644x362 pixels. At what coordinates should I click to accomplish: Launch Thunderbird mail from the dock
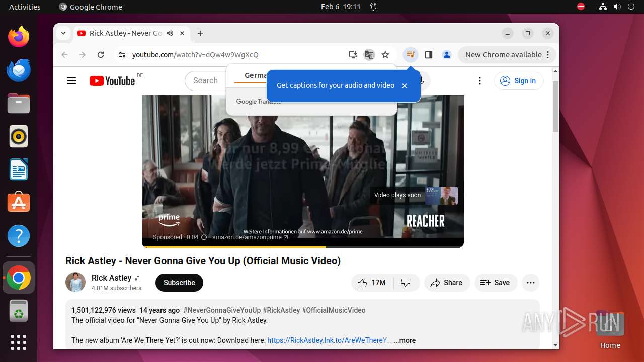tap(19, 70)
